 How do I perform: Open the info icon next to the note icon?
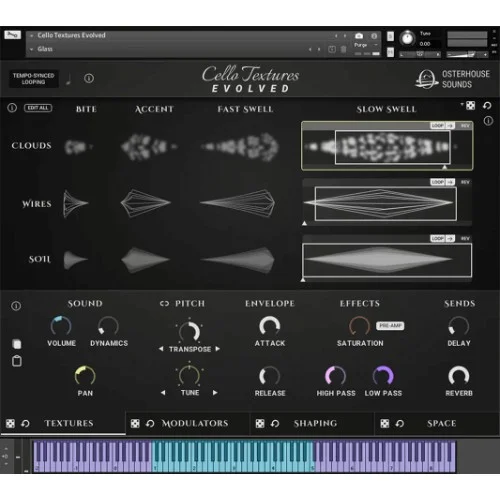click(x=89, y=79)
